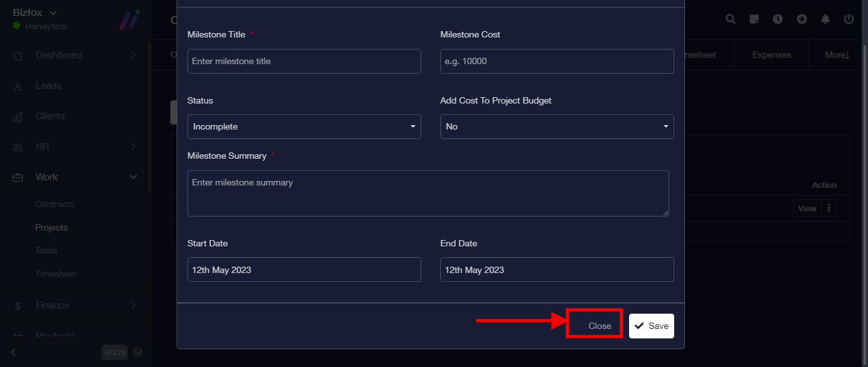Open notifications bell icon
Image resolution: width=868 pixels, height=367 pixels.
tap(825, 19)
